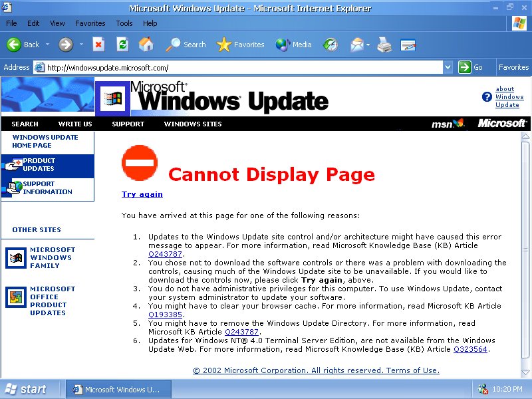Open the History toolbar icon
Screen dimensions: 532x399
331,45
